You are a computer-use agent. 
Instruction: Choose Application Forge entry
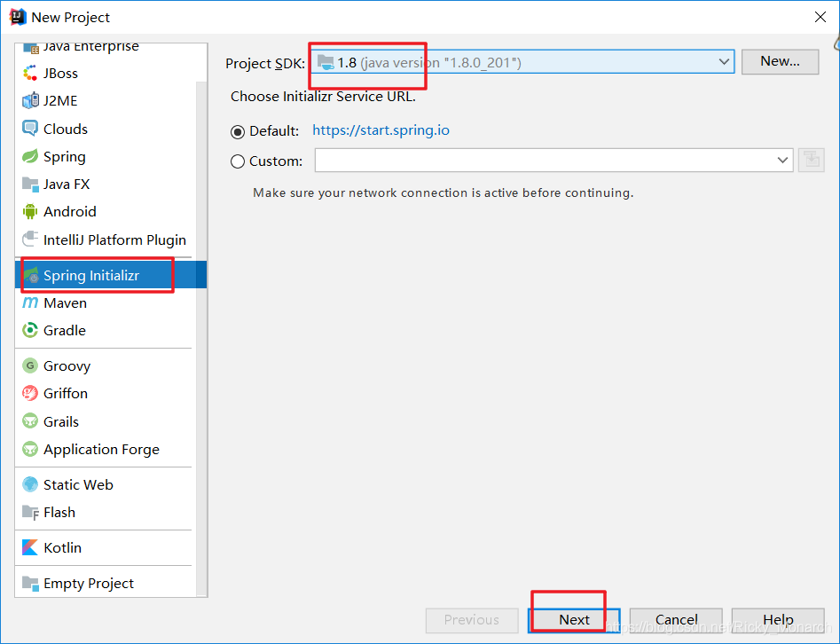(106, 449)
